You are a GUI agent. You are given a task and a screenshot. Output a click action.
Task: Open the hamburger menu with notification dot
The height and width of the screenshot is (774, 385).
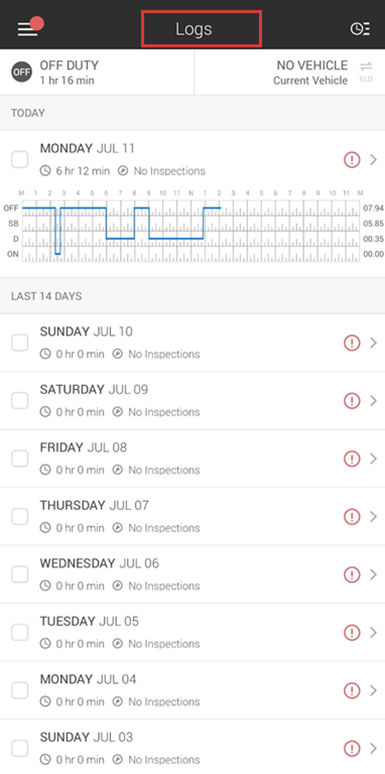(x=30, y=27)
